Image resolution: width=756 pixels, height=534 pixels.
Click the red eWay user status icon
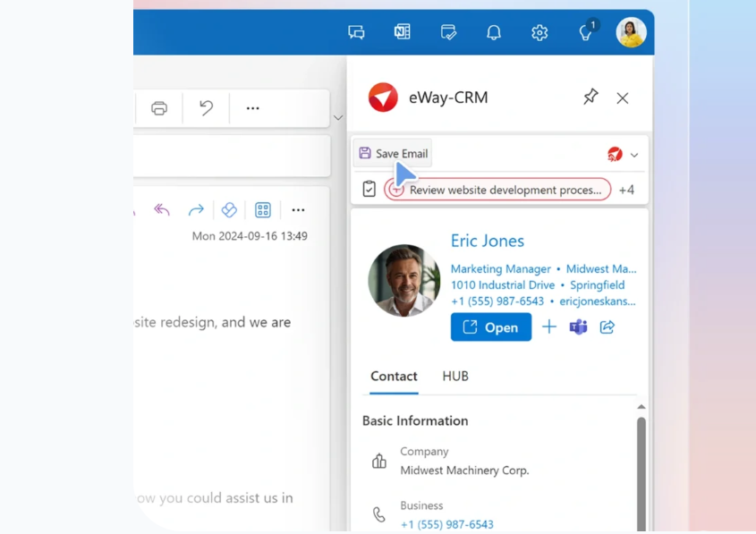(x=615, y=154)
